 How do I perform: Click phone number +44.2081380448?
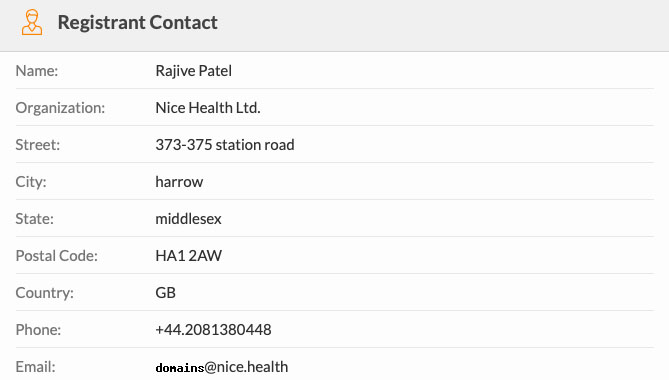213,330
